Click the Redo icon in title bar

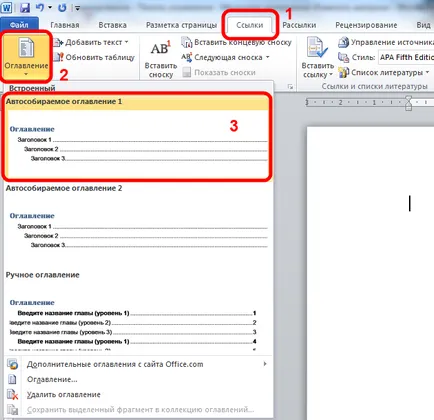coord(62,7)
